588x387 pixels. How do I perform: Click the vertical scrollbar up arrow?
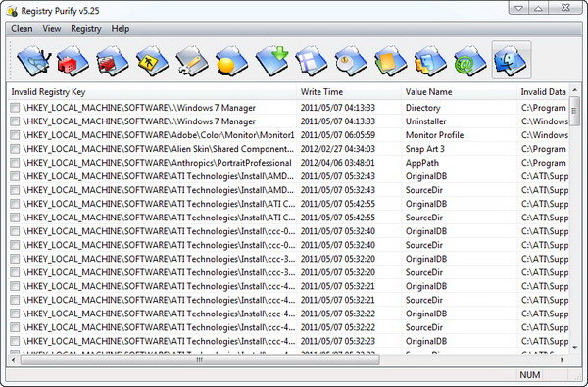pyautogui.click(x=574, y=90)
